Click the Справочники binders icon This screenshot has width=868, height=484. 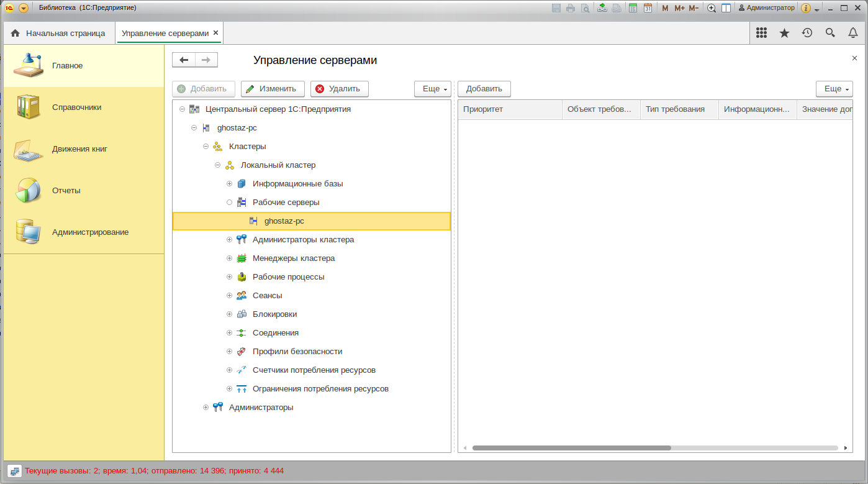coord(29,107)
